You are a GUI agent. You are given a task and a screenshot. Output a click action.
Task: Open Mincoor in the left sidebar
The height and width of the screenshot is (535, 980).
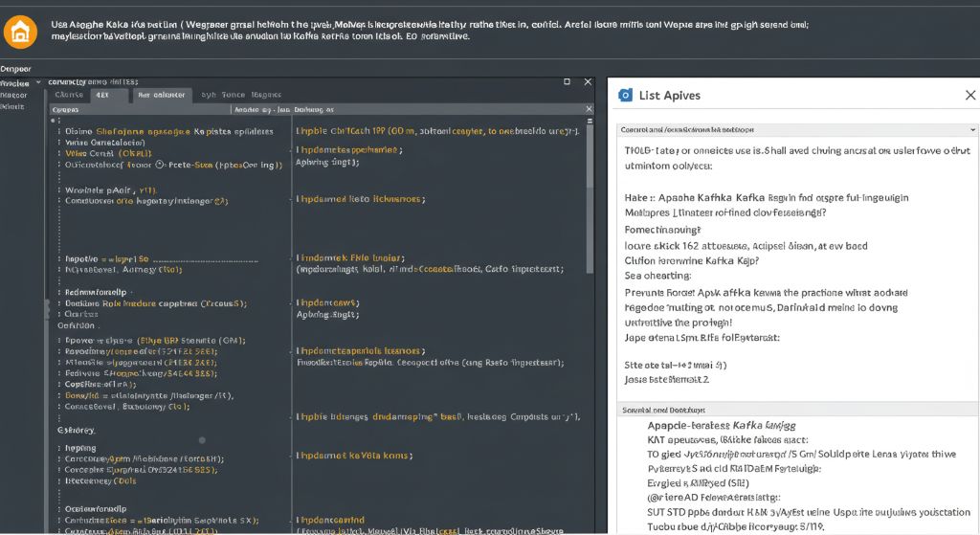(14, 95)
